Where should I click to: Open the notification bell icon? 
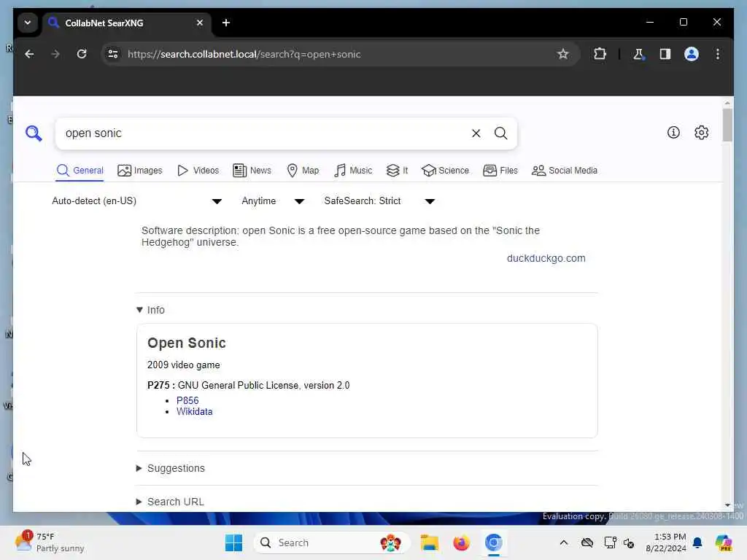pyautogui.click(x=697, y=542)
